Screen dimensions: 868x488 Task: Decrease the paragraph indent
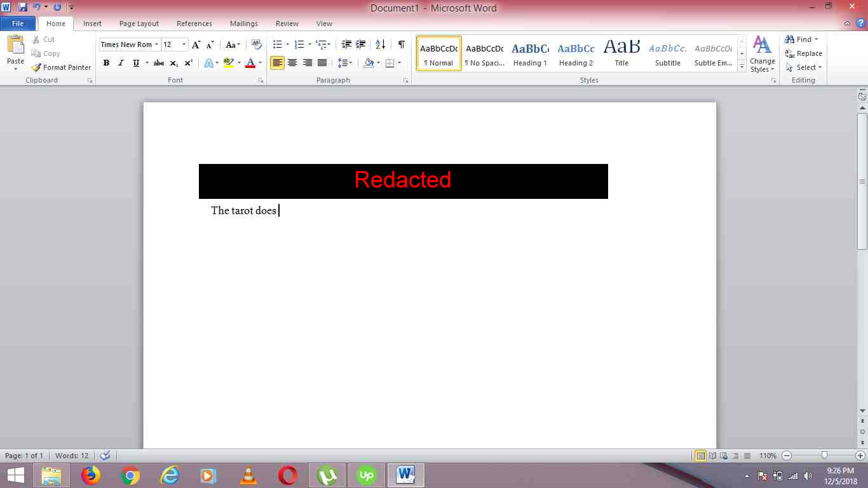[346, 44]
